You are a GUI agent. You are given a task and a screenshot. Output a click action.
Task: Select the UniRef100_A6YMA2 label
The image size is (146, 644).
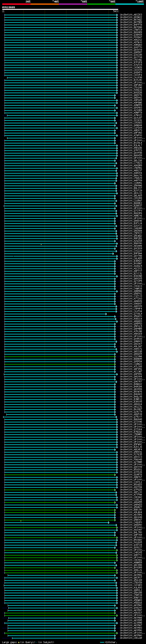pyautogui.click(x=131, y=605)
